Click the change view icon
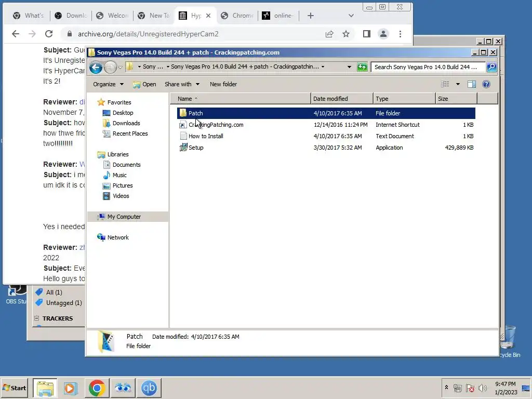 [x=445, y=84]
